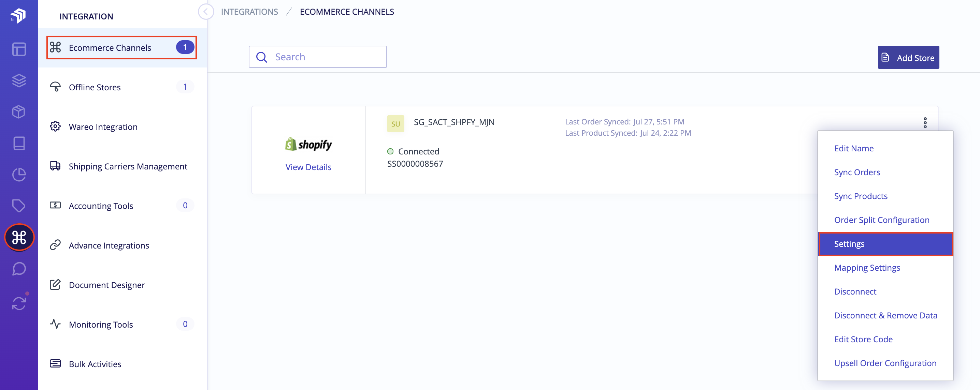The width and height of the screenshot is (980, 390).
Task: Choose Disconnect & Remove Data
Action: coord(885,315)
